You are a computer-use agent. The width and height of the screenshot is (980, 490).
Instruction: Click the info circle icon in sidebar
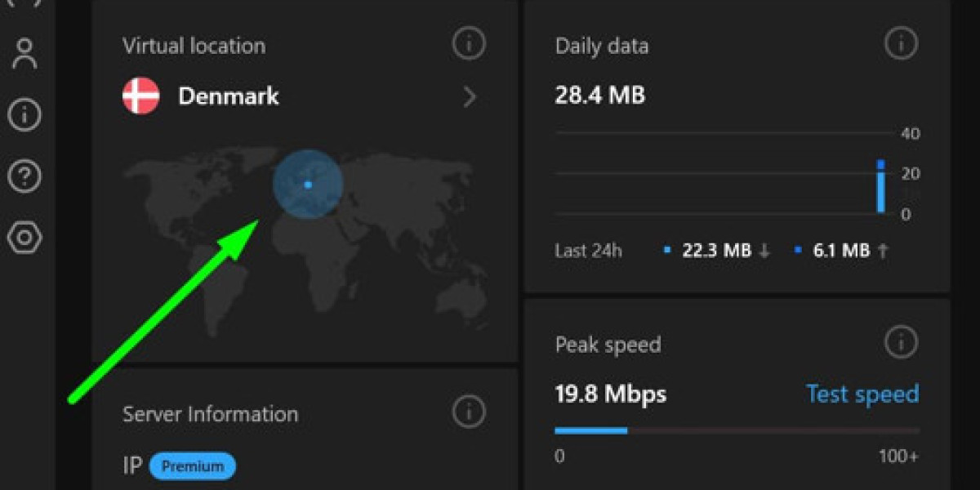tap(25, 114)
